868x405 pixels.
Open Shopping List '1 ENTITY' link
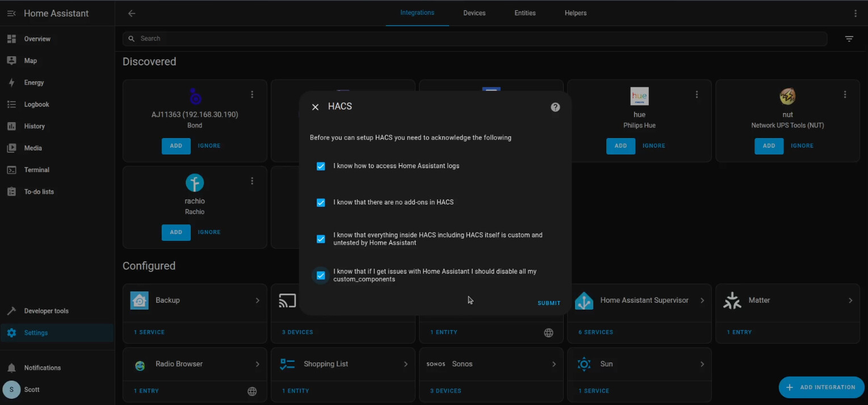[296, 391]
